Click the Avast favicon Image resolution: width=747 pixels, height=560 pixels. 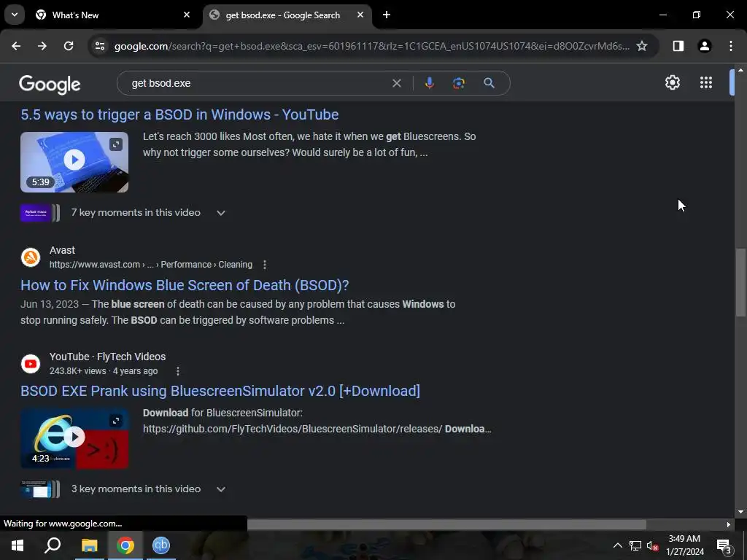click(x=31, y=257)
